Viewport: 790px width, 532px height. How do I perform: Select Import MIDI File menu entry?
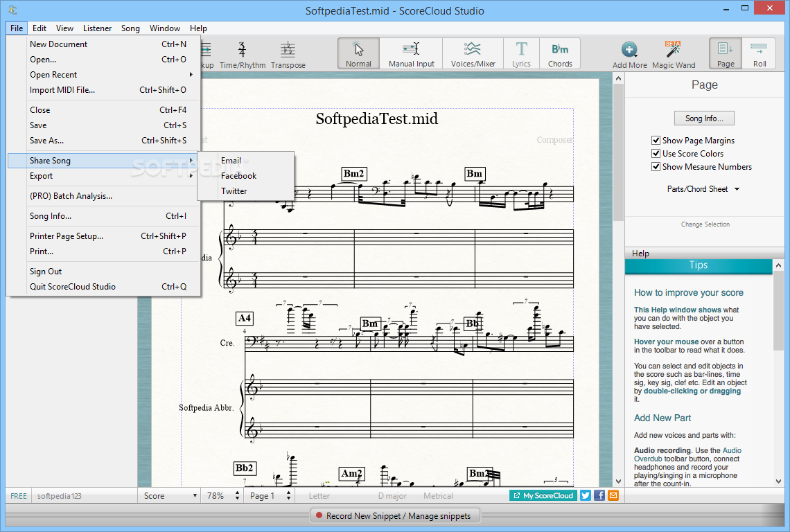point(104,89)
